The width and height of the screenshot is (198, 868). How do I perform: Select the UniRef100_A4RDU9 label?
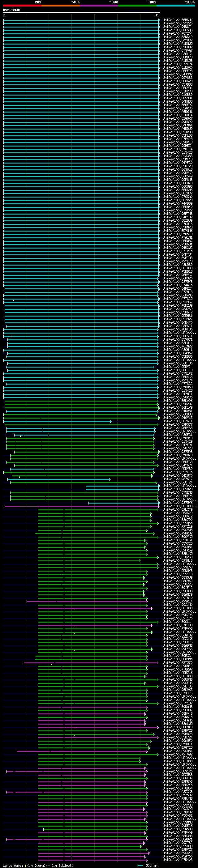click(x=177, y=129)
